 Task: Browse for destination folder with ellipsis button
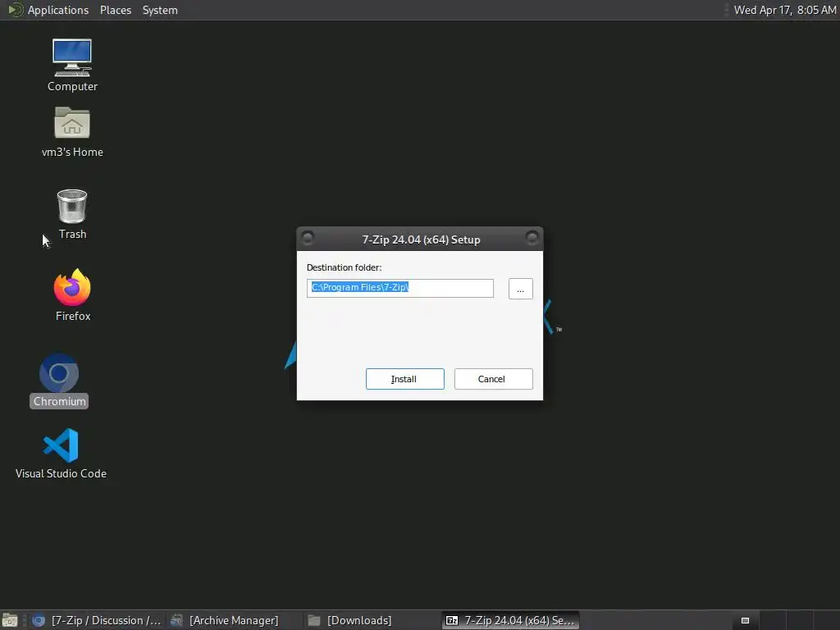point(520,289)
